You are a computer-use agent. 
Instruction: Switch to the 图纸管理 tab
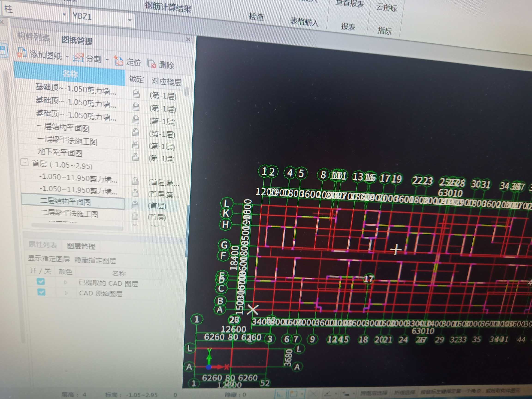[77, 40]
